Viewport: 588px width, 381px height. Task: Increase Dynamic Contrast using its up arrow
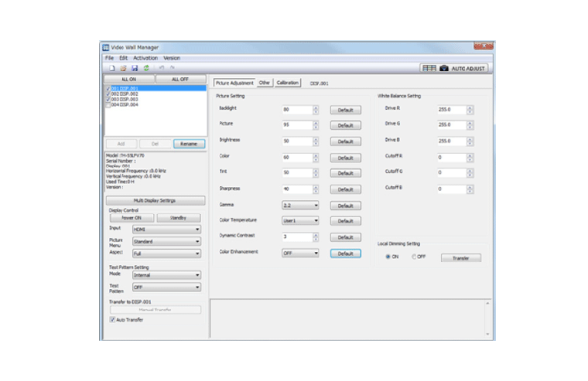click(316, 235)
